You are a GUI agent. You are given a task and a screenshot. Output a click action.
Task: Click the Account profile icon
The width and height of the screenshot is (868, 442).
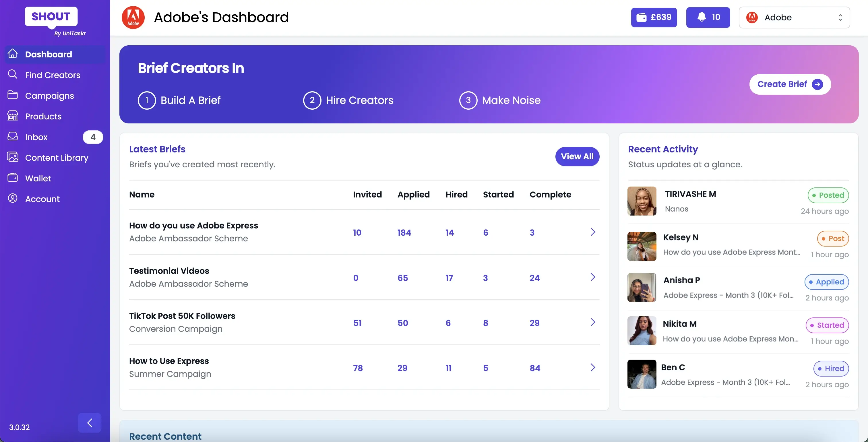coord(12,198)
